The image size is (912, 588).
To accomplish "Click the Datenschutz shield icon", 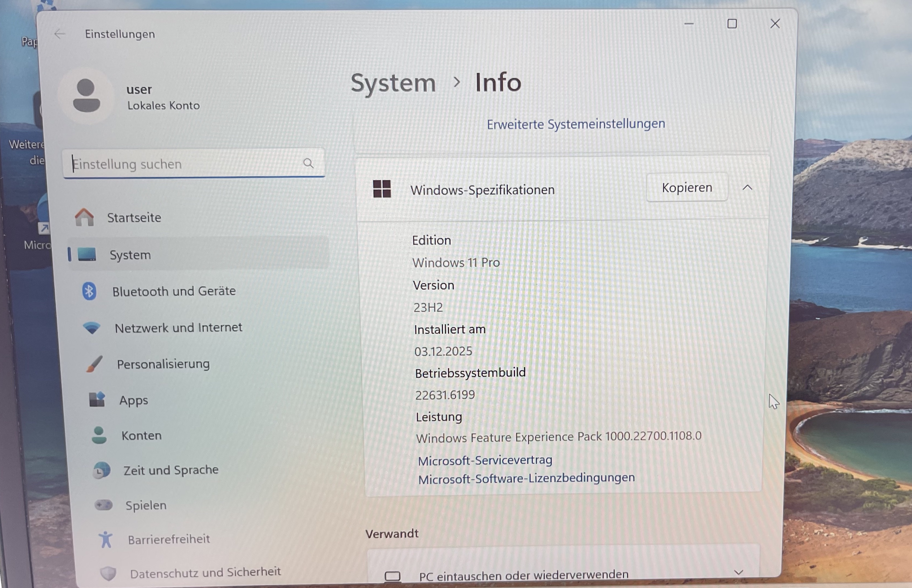I will coord(108,573).
